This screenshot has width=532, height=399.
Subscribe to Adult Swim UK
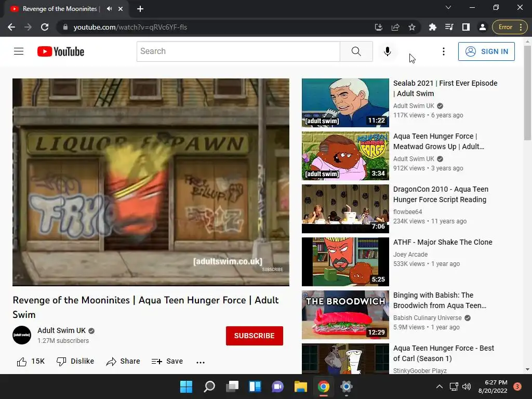point(255,336)
